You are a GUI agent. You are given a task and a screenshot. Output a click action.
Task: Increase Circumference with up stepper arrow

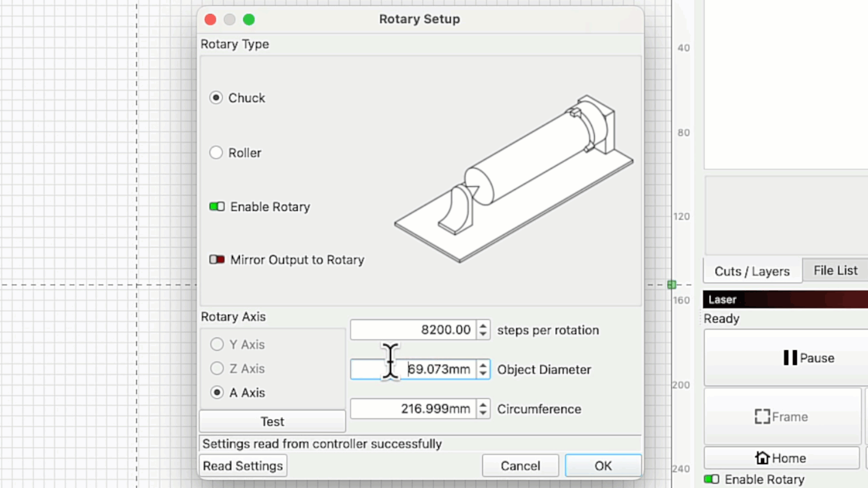click(x=483, y=405)
